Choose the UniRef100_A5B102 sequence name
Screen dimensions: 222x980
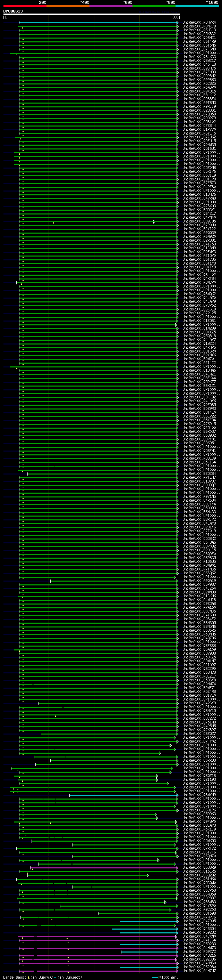199,122
